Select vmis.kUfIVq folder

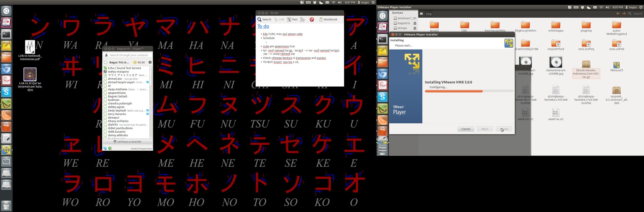586,45
